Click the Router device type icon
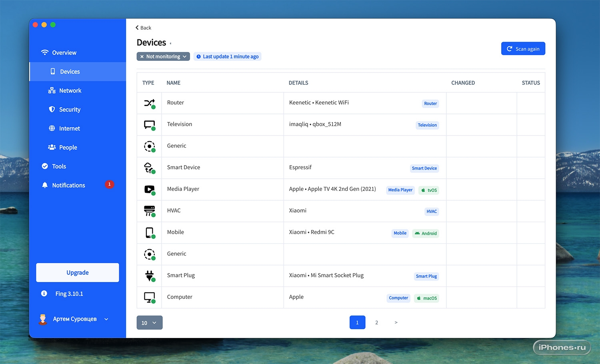Screen dimensions: 600x364 pyautogui.click(x=149, y=103)
